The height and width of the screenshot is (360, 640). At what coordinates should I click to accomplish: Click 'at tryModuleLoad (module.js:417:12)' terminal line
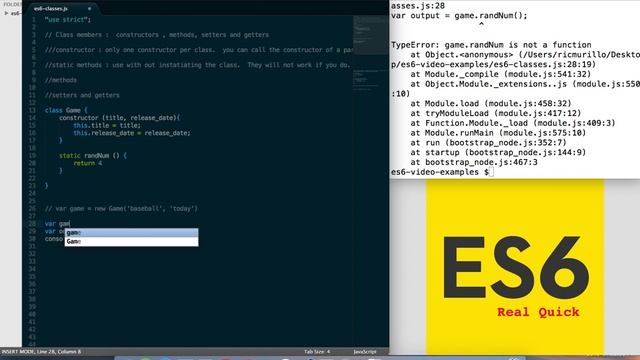(496, 113)
